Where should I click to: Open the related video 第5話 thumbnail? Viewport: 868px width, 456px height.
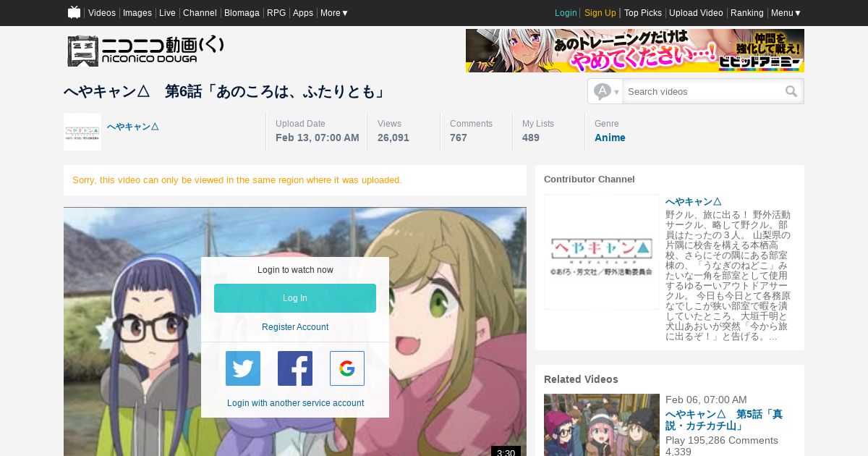coord(602,425)
